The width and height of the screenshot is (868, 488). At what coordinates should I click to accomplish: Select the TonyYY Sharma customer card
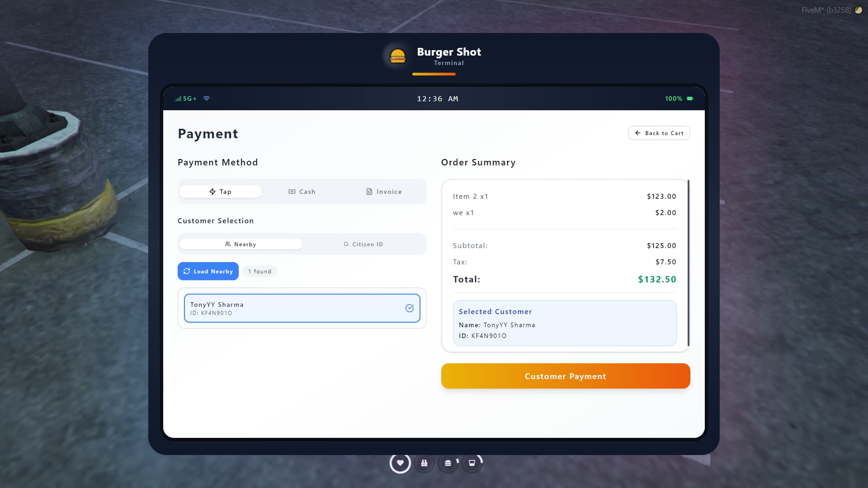tap(302, 308)
